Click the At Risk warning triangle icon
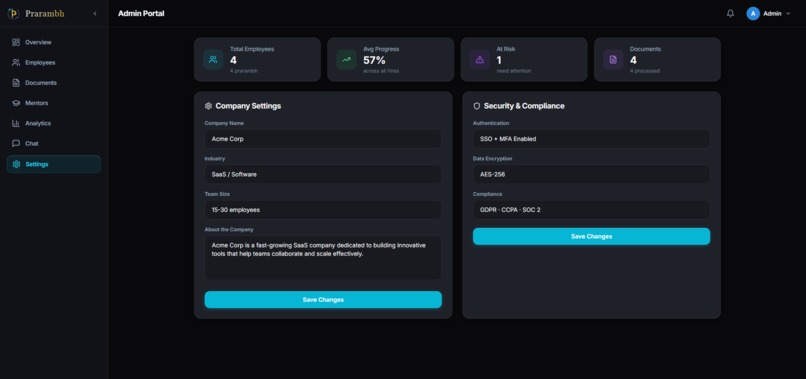 pyautogui.click(x=480, y=60)
